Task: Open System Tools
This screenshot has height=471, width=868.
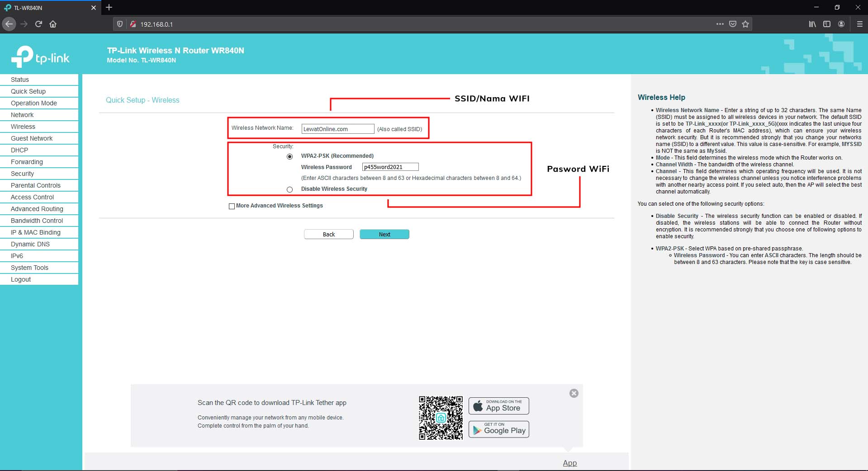Action: pos(39,268)
